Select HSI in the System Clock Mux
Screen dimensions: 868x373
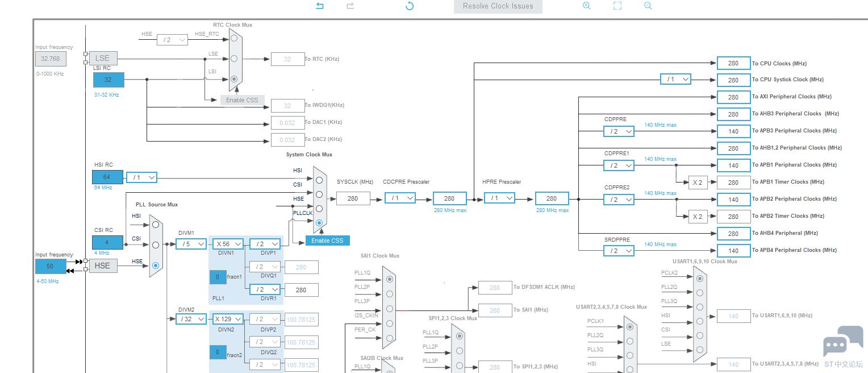319,180
